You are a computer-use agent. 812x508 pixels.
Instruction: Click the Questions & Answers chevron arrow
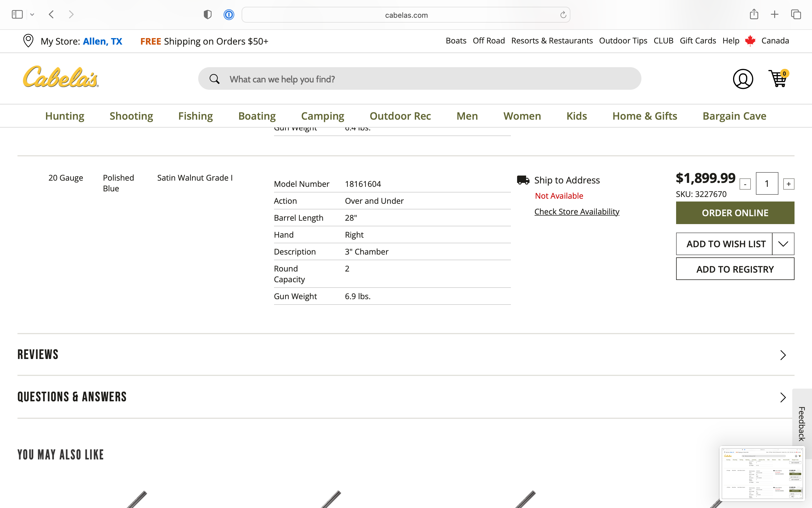tap(783, 397)
